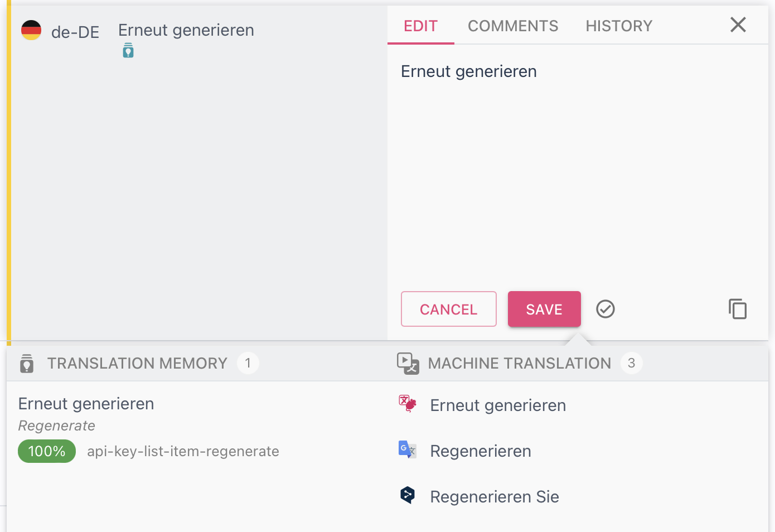775x532 pixels.
Task: Click the machine translation count badge 3
Action: [631, 364]
